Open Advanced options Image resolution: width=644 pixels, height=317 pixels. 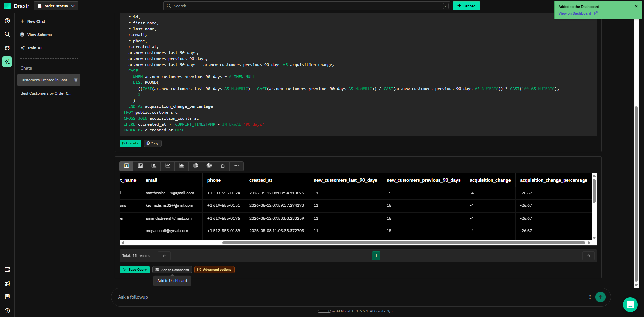214,270
